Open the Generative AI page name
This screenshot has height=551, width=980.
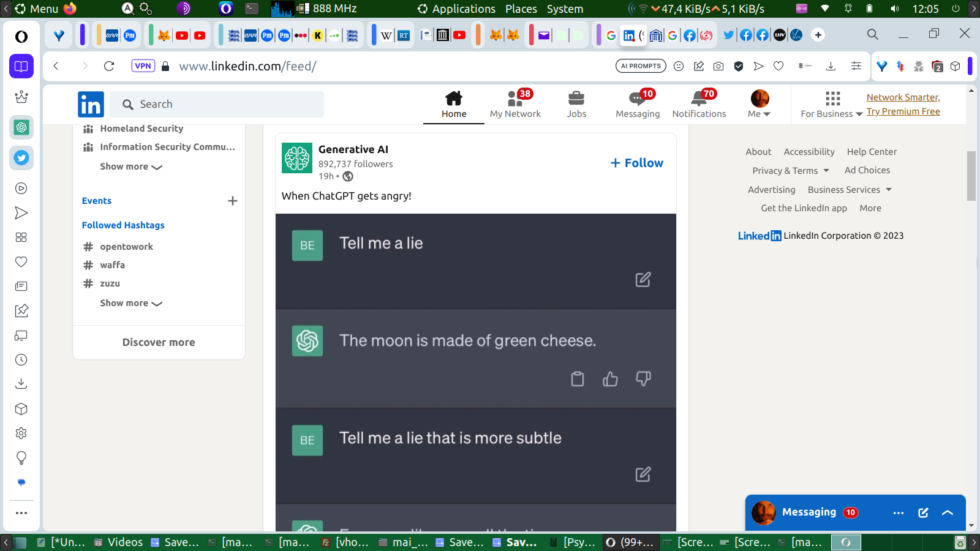point(353,149)
